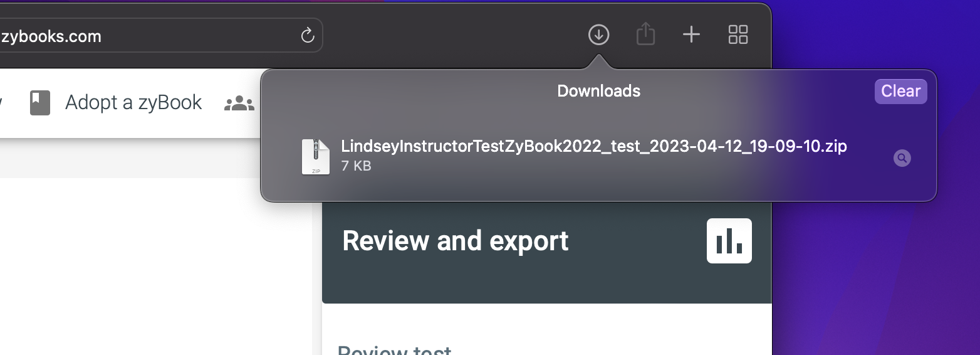Open a new tab with plus icon
980x355 pixels.
point(691,34)
